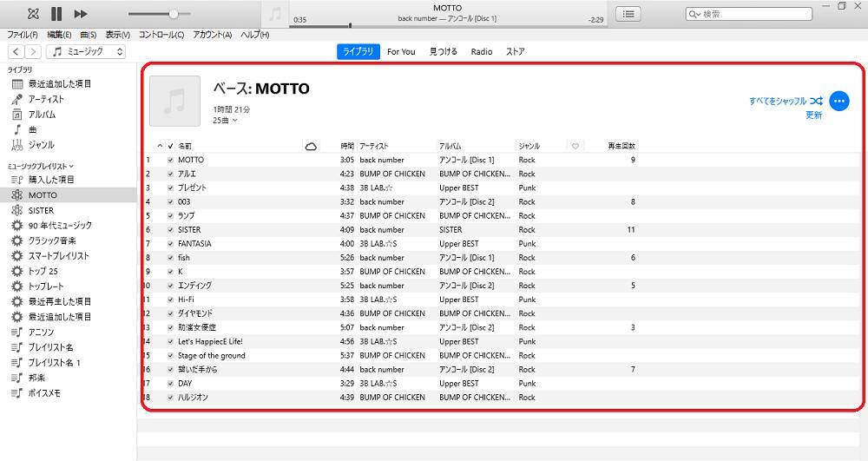Expand the 25曲 dropdown under playlist title

point(225,121)
